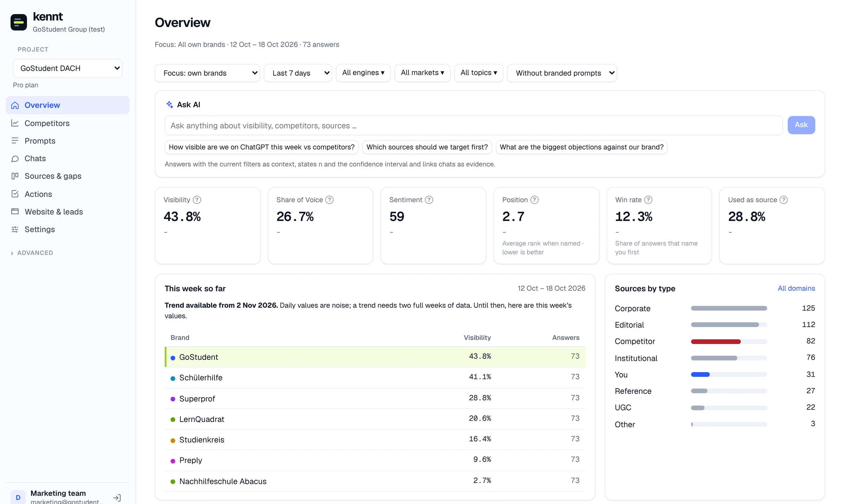Screen dimensions: 844x504
Task: Click the Prompts list icon
Action: (15, 141)
